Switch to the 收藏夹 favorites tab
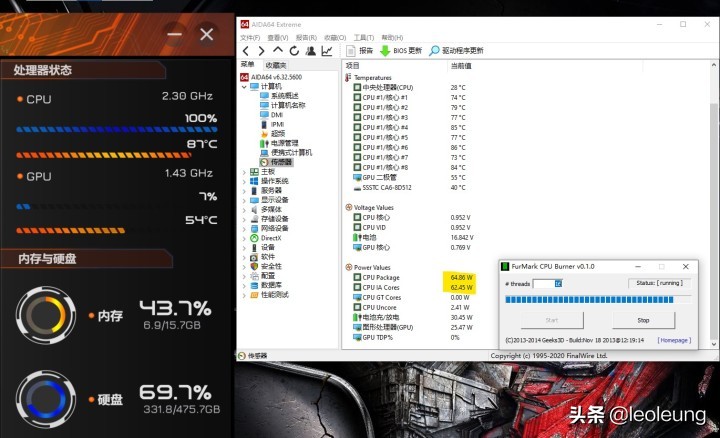Screen dimensions: 720x438 (276, 65)
